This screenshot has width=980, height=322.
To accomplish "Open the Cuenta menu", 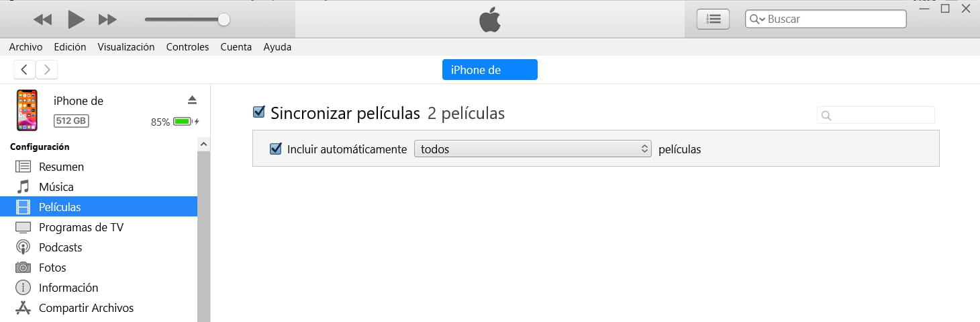I will pyautogui.click(x=236, y=47).
